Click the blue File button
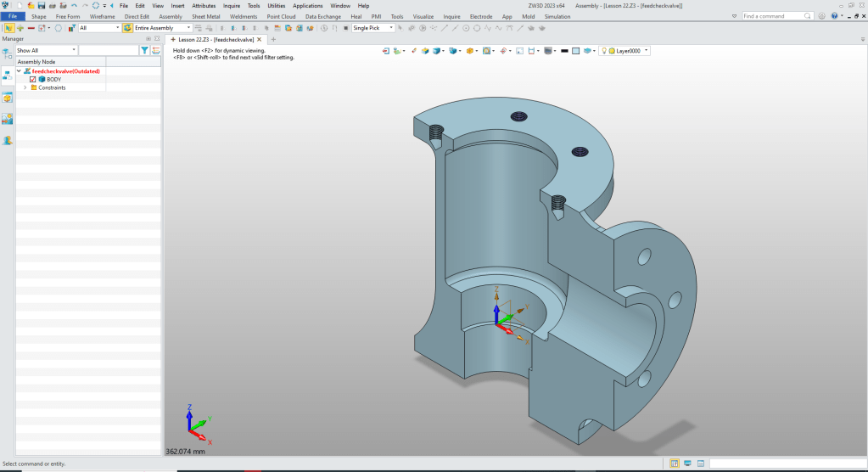 point(13,16)
